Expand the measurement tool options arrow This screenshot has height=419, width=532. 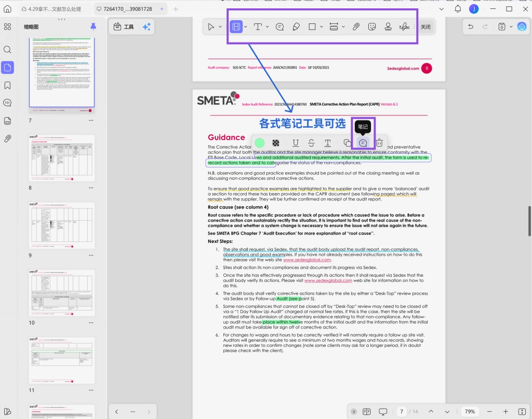click(343, 26)
